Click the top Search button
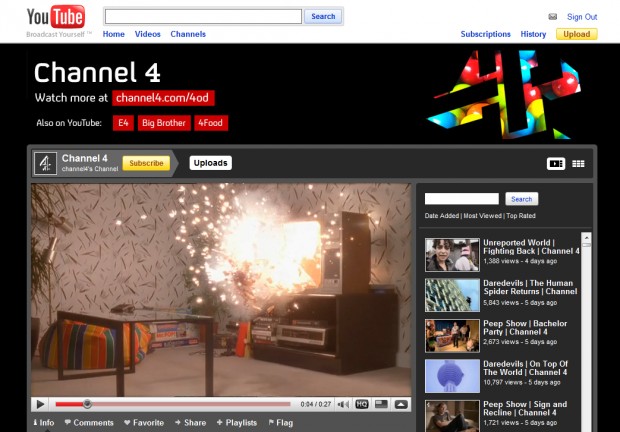The image size is (620, 432). [323, 17]
